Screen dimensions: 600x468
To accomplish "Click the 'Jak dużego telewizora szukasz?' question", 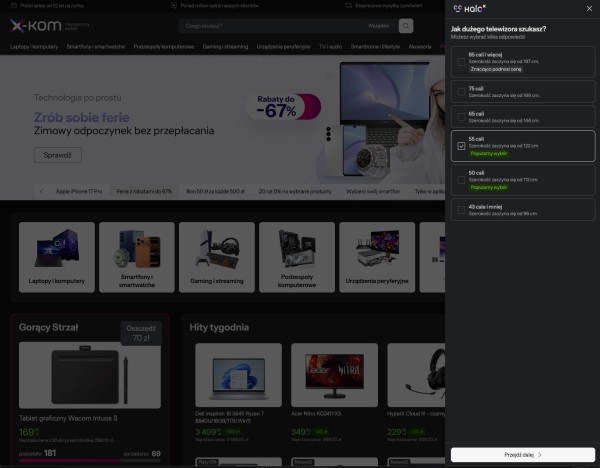I will (x=499, y=29).
